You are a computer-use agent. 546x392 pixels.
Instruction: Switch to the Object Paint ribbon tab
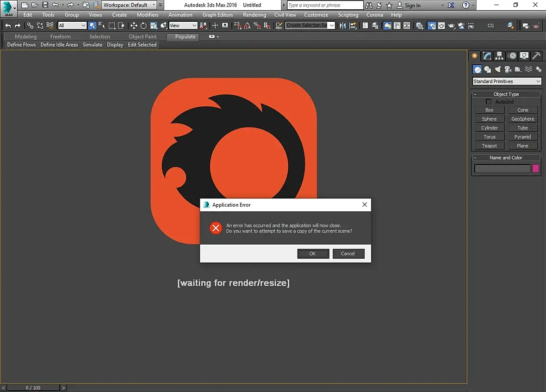click(143, 37)
